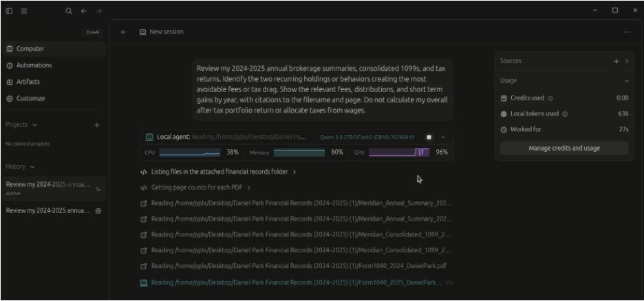Image resolution: width=644 pixels, height=301 pixels.
Task: Click Manage credits and usage button
Action: pyautogui.click(x=564, y=148)
